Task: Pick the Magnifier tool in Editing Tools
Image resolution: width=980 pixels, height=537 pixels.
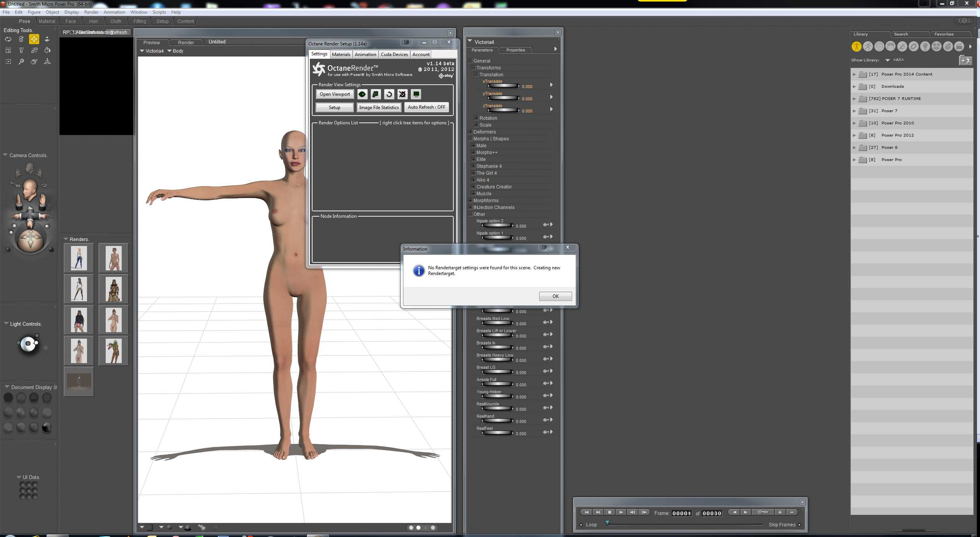Action: (21, 61)
